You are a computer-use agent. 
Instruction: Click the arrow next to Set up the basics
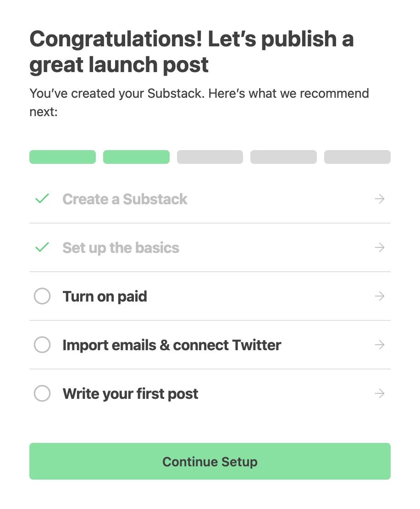pos(379,247)
